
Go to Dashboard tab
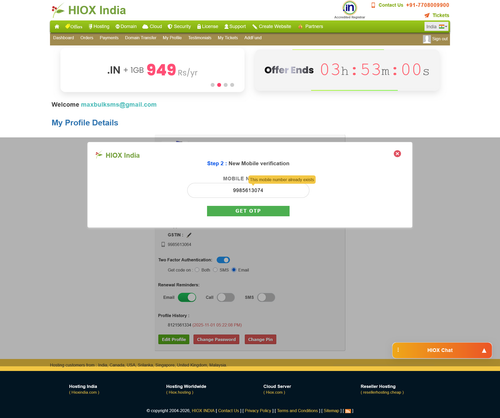[x=63, y=38]
